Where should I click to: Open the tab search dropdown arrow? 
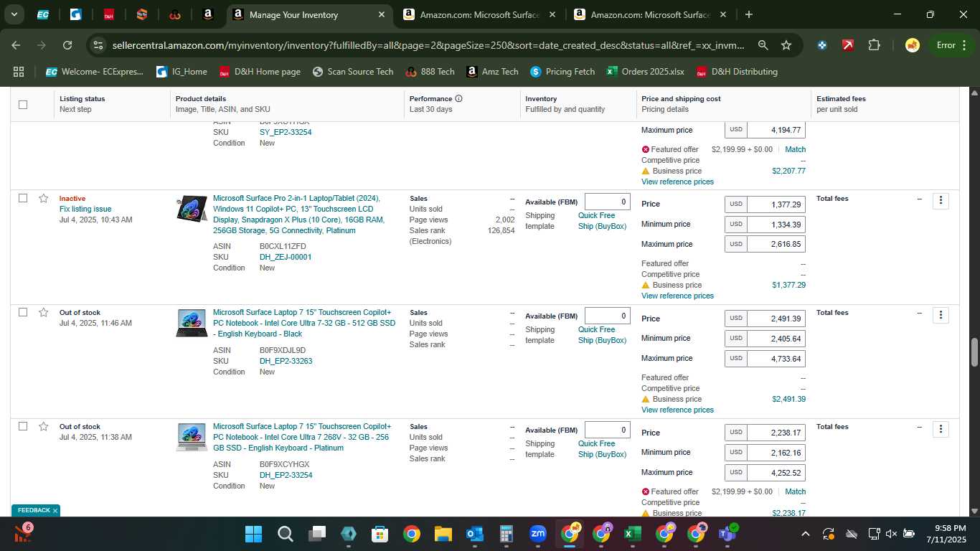14,14
